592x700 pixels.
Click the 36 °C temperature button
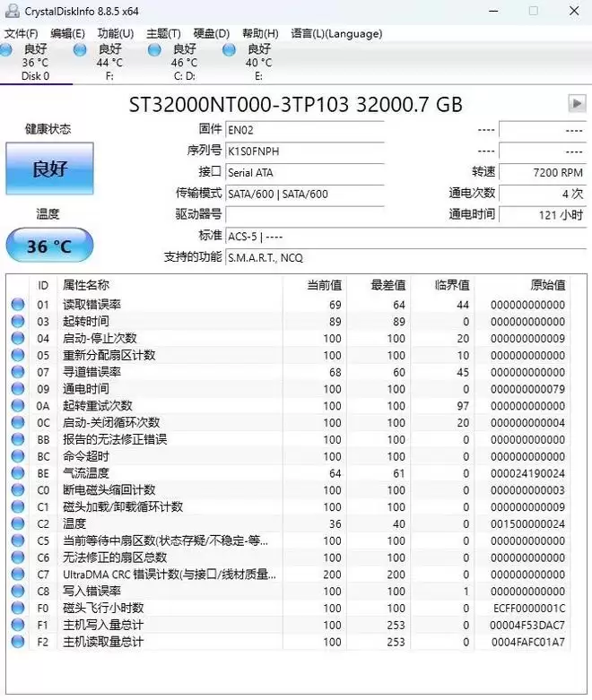pos(49,246)
